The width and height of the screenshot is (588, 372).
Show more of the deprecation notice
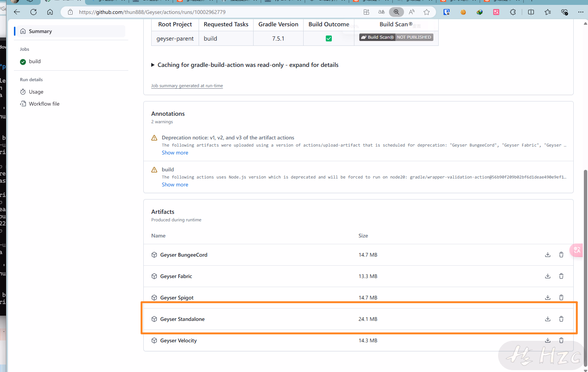click(x=175, y=153)
